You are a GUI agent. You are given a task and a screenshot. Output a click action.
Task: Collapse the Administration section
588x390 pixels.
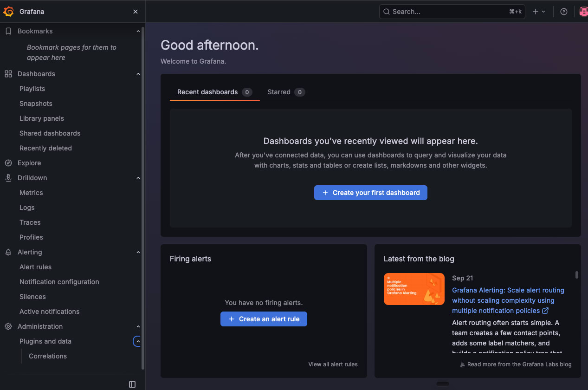coord(138,326)
